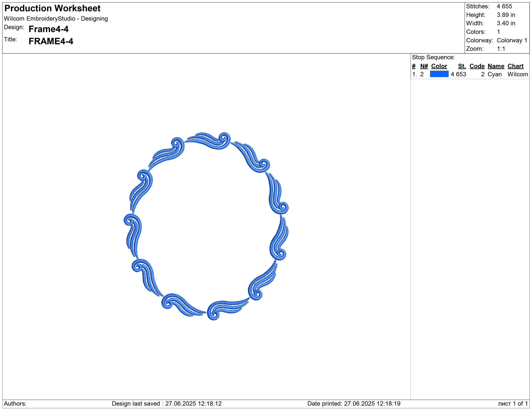Viewport: 532px width, 409px height.
Task: Click the Name column header
Action: click(496, 66)
